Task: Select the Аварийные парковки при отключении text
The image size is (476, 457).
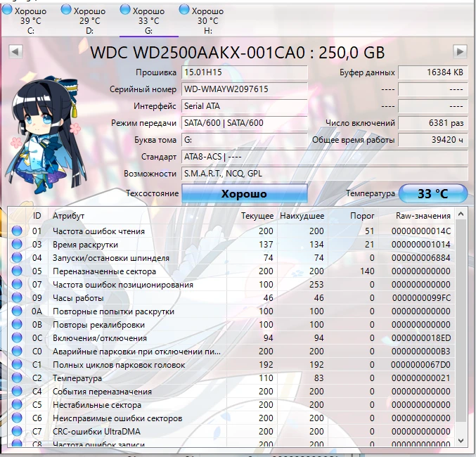Action: (x=136, y=352)
